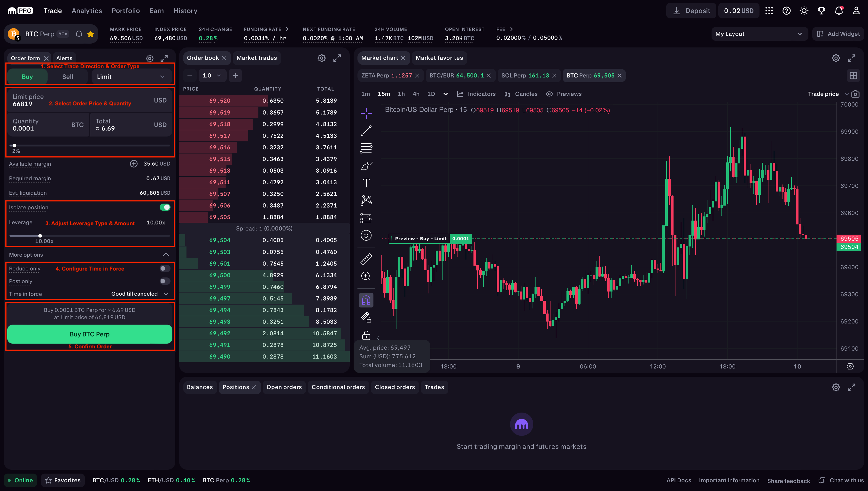The height and width of the screenshot is (491, 868).
Task: Expand the Funding Rate details arrow
Action: [287, 29]
